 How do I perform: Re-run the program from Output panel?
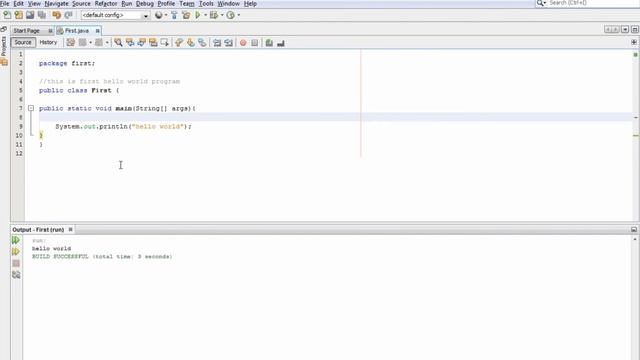pyautogui.click(x=16, y=240)
